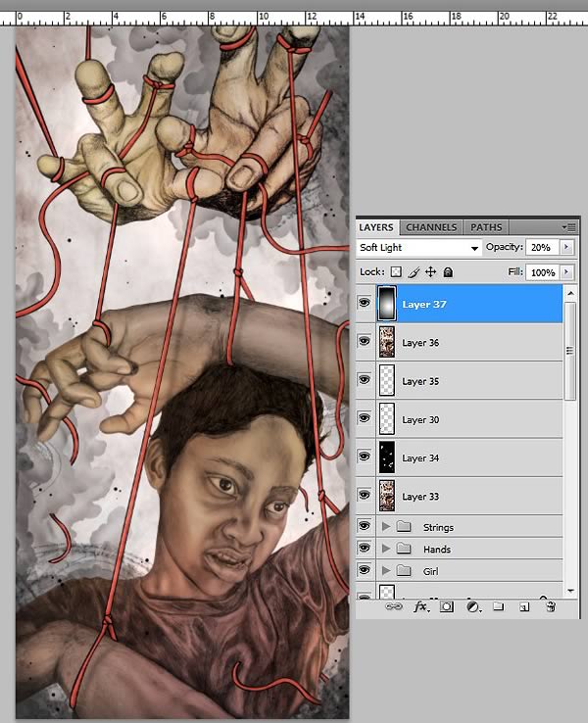Click the Link layers icon
This screenshot has width=588, height=723.
[393, 606]
